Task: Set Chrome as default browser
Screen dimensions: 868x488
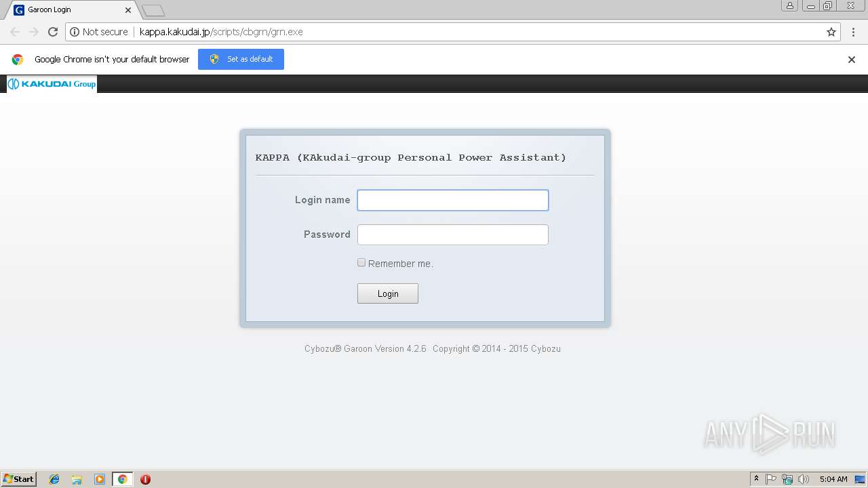Action: point(241,59)
